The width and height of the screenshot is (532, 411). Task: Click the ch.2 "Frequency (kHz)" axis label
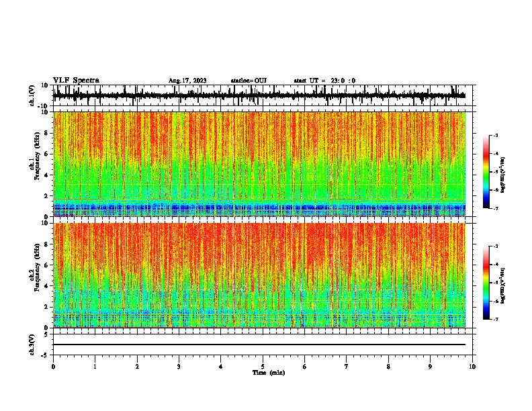37,267
